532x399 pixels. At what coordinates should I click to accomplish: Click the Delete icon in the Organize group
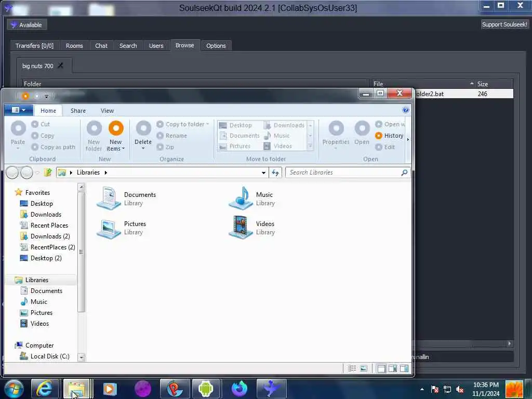coord(143,129)
